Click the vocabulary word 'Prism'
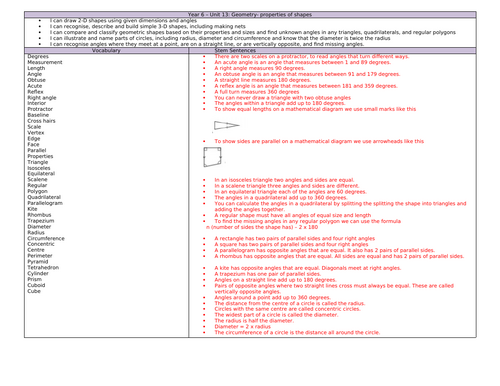The width and height of the screenshot is (500, 386). (35, 279)
